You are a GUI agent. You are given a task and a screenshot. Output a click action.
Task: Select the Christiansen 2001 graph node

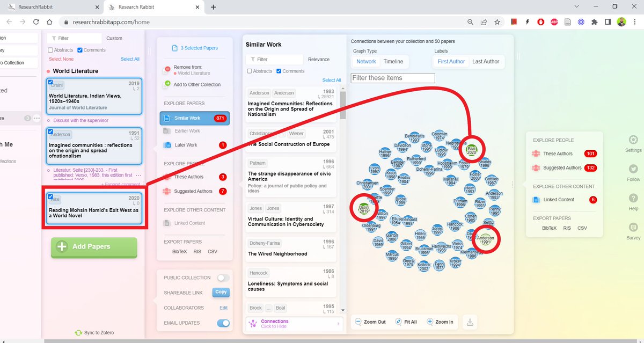pos(367,185)
